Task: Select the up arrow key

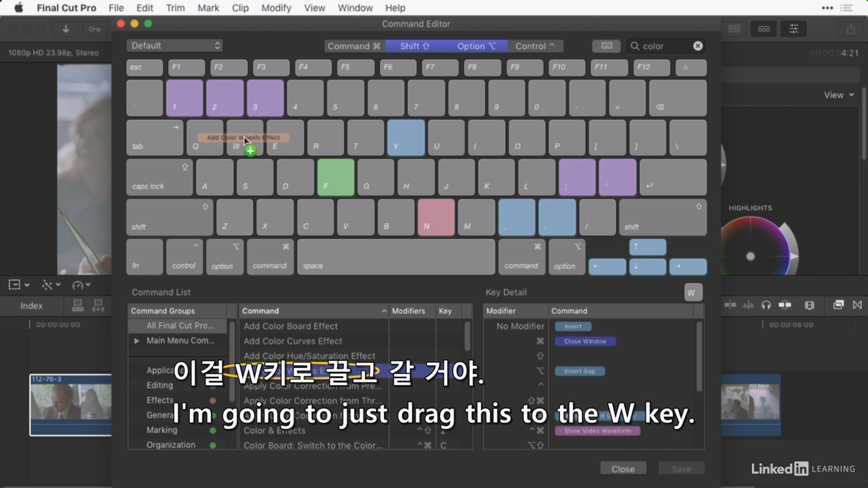Action: point(648,247)
